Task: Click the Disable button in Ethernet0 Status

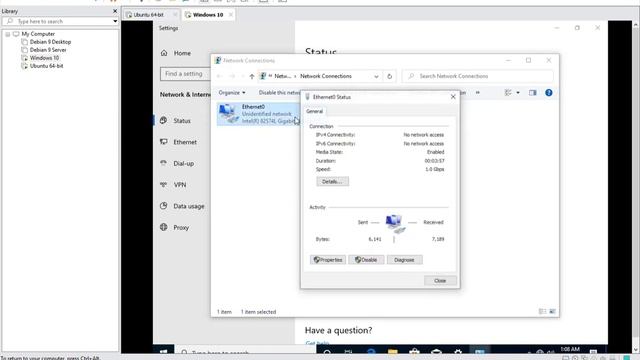Action: (x=366, y=260)
